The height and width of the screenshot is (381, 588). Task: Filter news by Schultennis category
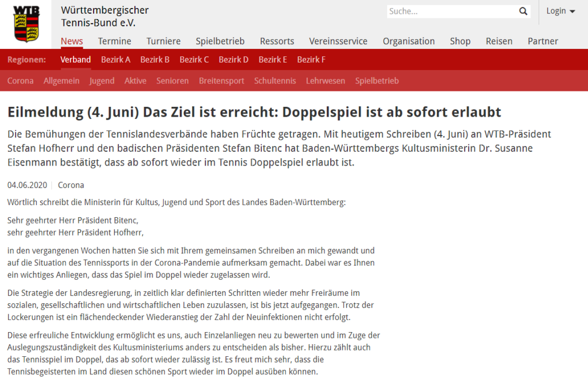pos(275,80)
